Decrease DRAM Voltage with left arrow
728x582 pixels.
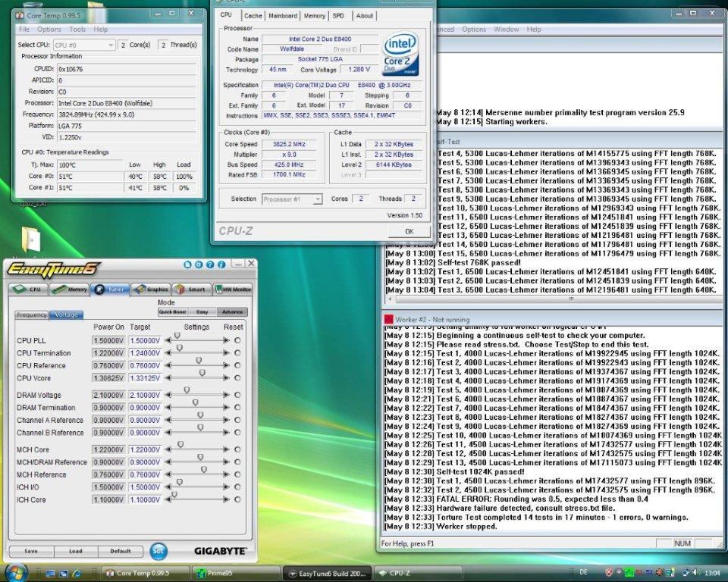168,395
